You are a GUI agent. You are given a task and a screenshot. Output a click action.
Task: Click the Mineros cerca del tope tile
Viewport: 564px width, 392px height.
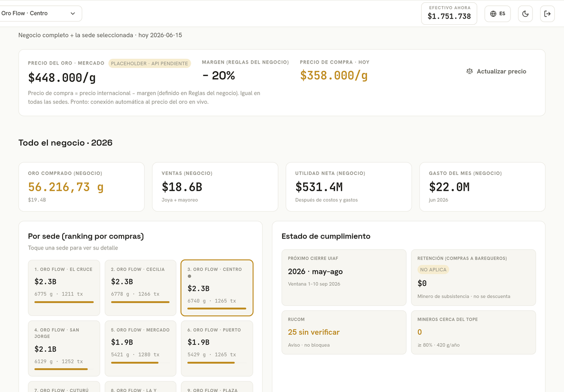point(473,332)
